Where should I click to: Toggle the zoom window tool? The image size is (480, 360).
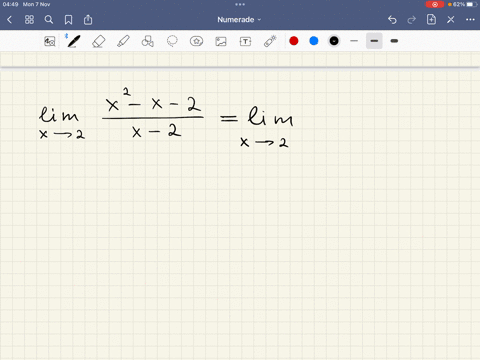coord(50,41)
